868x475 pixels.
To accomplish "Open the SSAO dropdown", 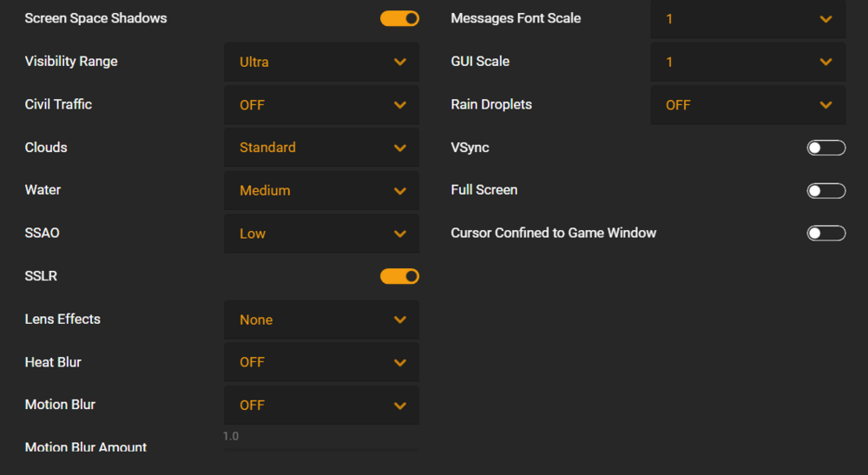I will tap(321, 234).
